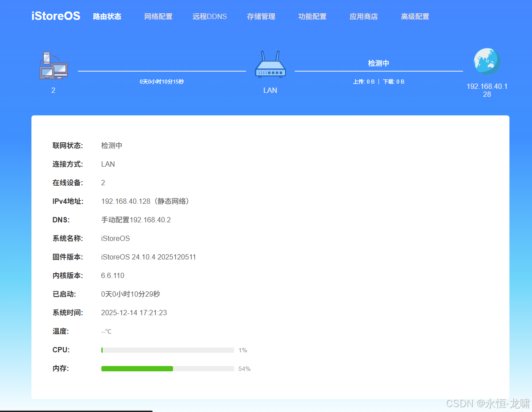532x412 pixels.
Task: Click the connected devices computer icon
Action: (x=53, y=65)
